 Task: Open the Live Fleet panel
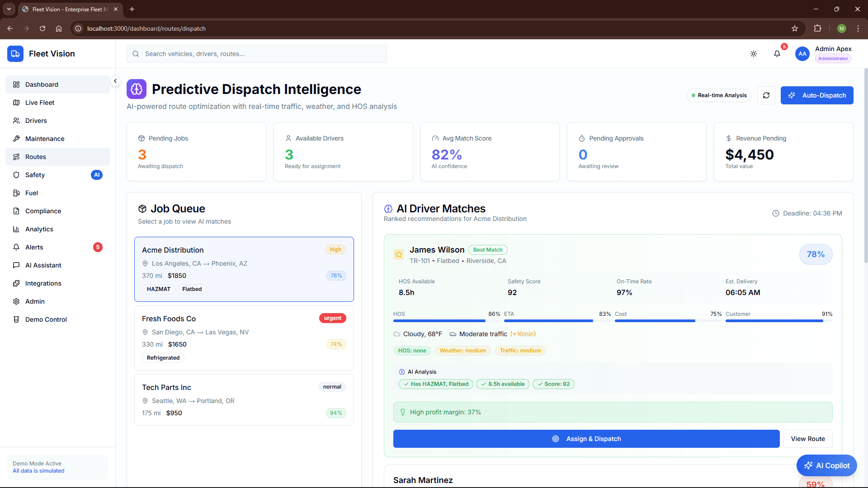[x=39, y=103]
